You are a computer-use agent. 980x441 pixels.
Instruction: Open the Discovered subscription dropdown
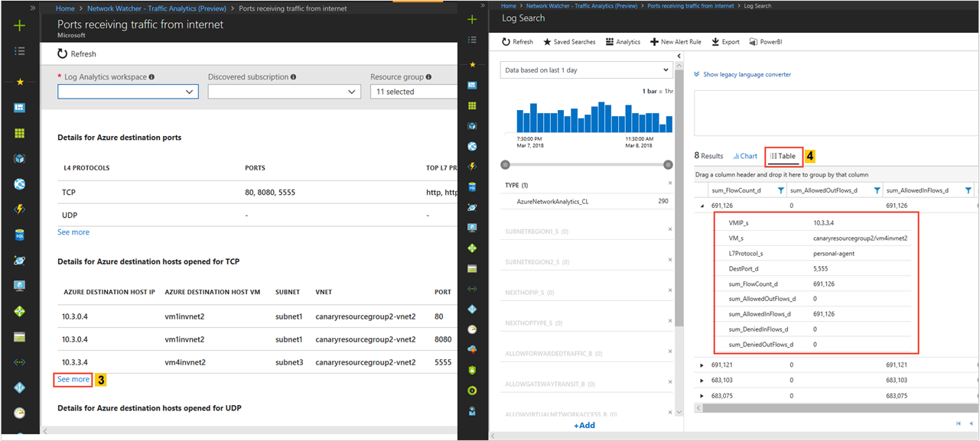point(284,92)
